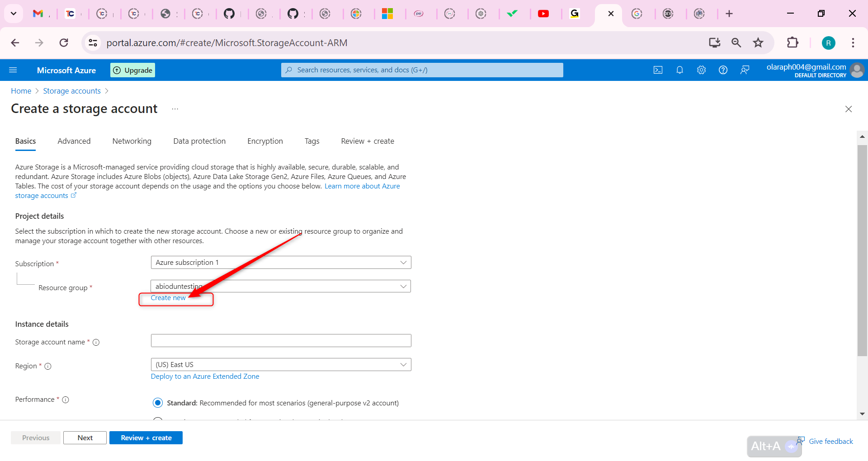Go back in browser history
This screenshot has height=461, width=868.
tap(15, 43)
